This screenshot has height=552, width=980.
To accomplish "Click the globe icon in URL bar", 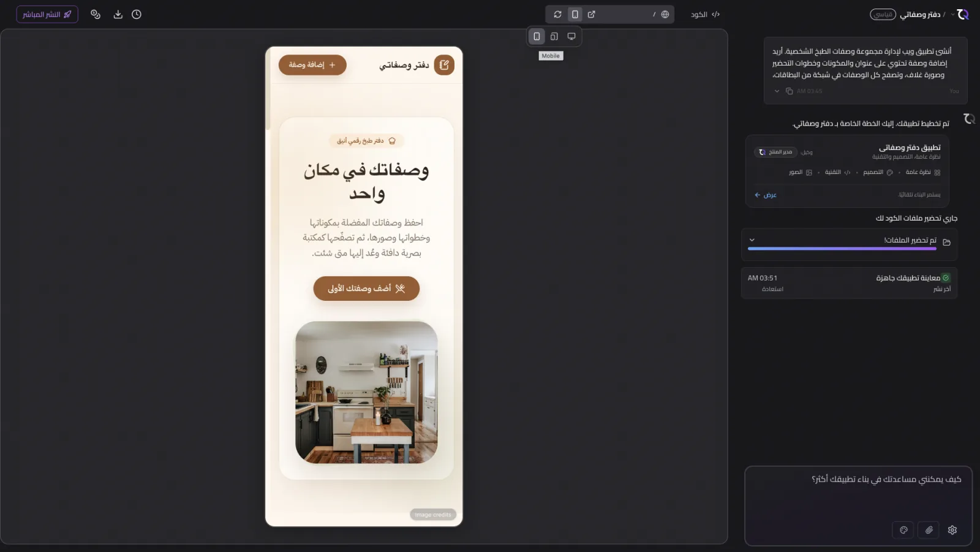I will (x=665, y=14).
